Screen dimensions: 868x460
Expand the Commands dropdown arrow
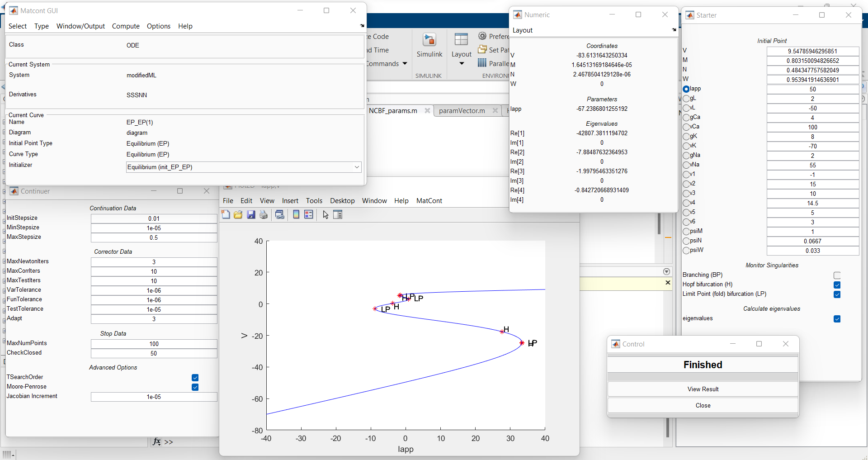click(x=405, y=64)
